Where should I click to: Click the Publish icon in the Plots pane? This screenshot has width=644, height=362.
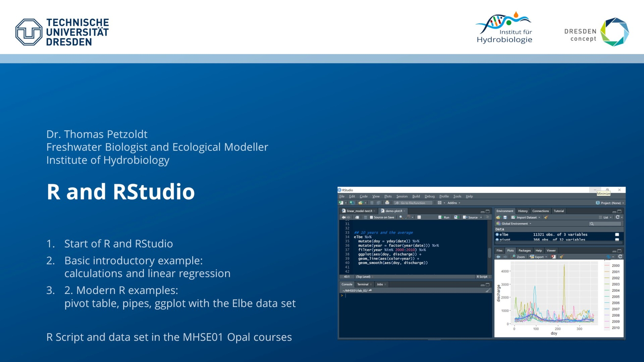tap(608, 257)
